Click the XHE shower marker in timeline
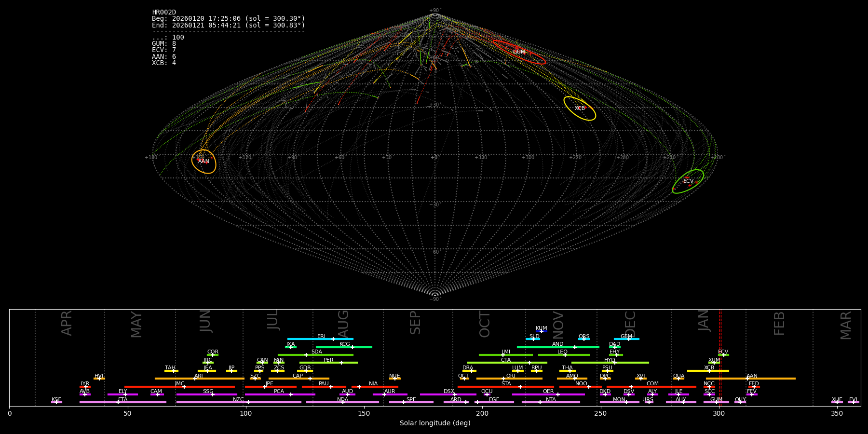868x434 pixels. [837, 402]
